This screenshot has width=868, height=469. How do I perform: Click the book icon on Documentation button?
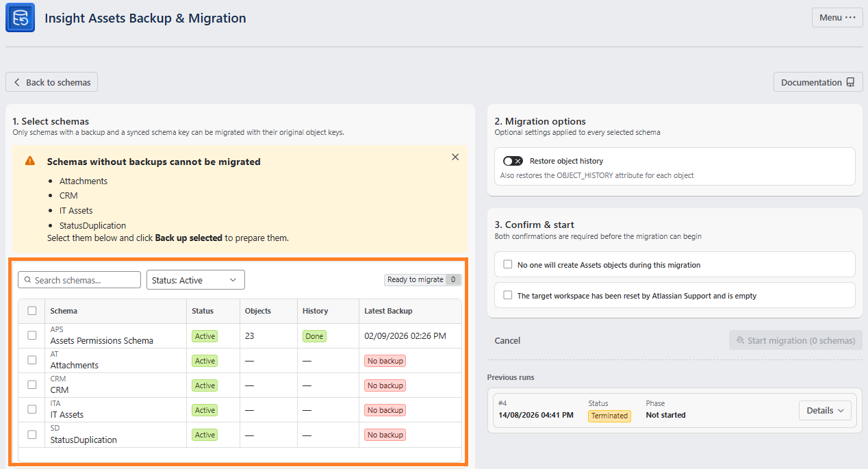[850, 82]
